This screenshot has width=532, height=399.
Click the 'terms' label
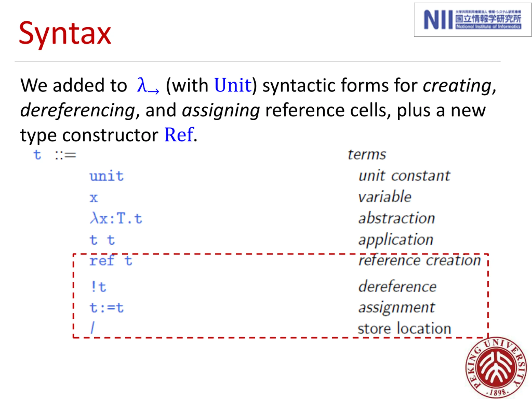click(x=367, y=154)
